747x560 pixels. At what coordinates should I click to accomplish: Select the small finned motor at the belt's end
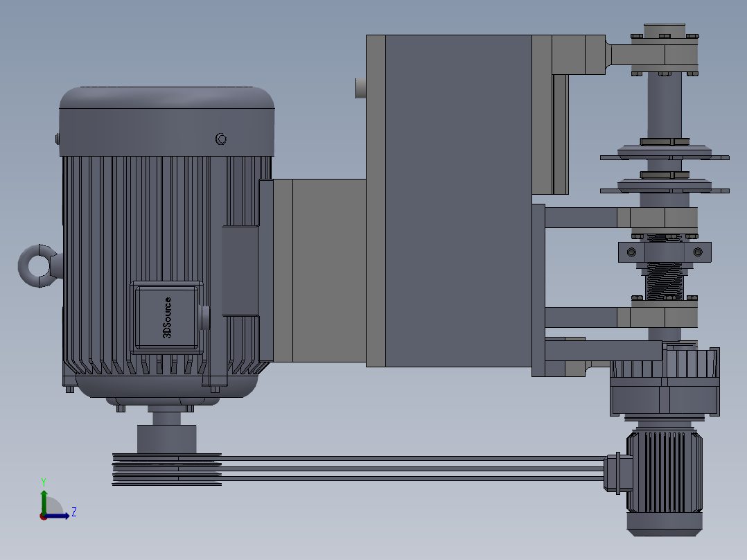tap(664, 482)
